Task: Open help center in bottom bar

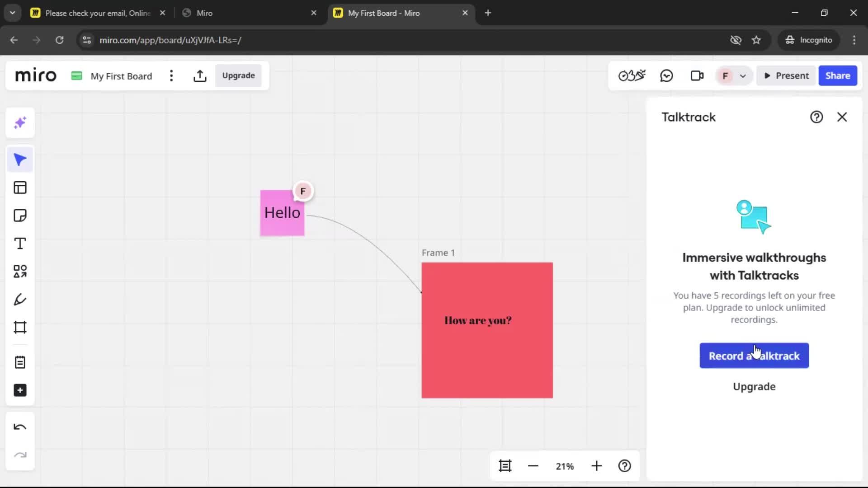Action: 625,466
